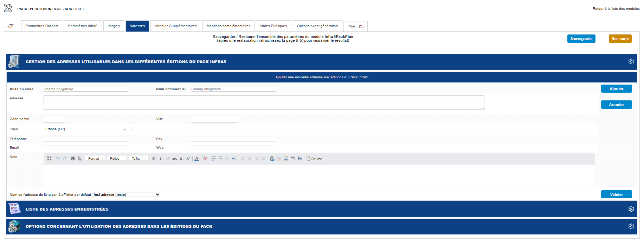Open Attributs Supplémentaires tab
644x239 pixels.
(x=176, y=26)
